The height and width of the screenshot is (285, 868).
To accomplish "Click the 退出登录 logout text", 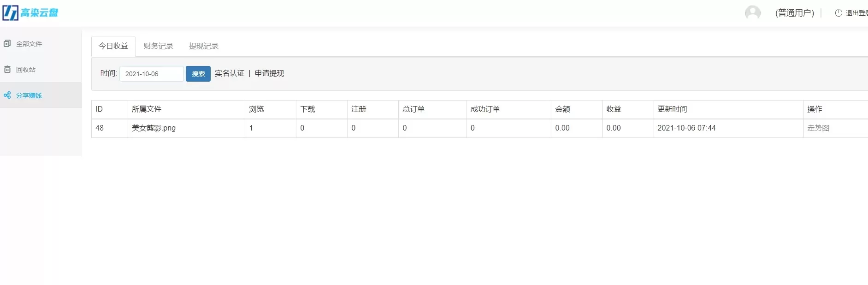I will click(x=856, y=13).
